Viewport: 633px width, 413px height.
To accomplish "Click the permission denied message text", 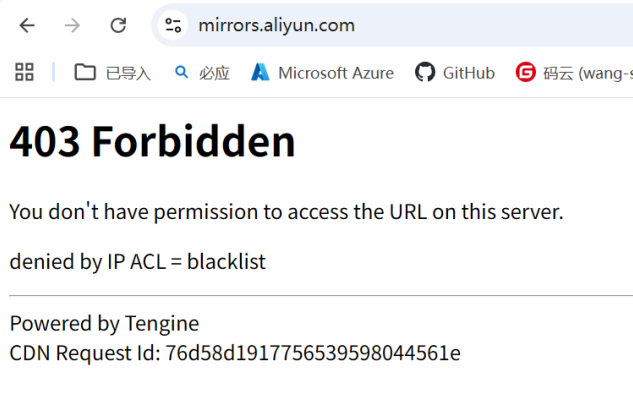I will 287,212.
